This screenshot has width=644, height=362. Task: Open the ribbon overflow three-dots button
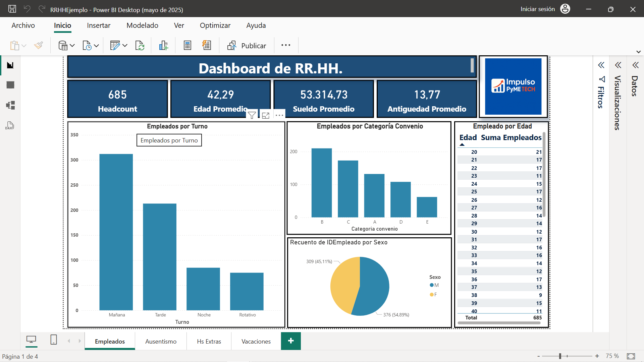click(286, 45)
